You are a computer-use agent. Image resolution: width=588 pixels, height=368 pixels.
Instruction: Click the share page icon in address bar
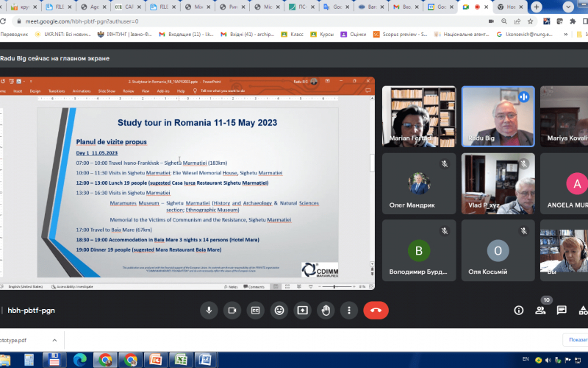pyautogui.click(x=517, y=21)
